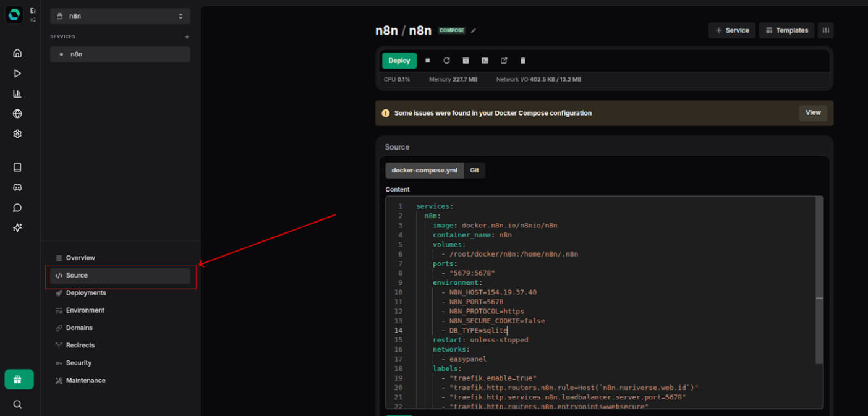Open the Overview section
The height and width of the screenshot is (416, 868).
coord(120,258)
